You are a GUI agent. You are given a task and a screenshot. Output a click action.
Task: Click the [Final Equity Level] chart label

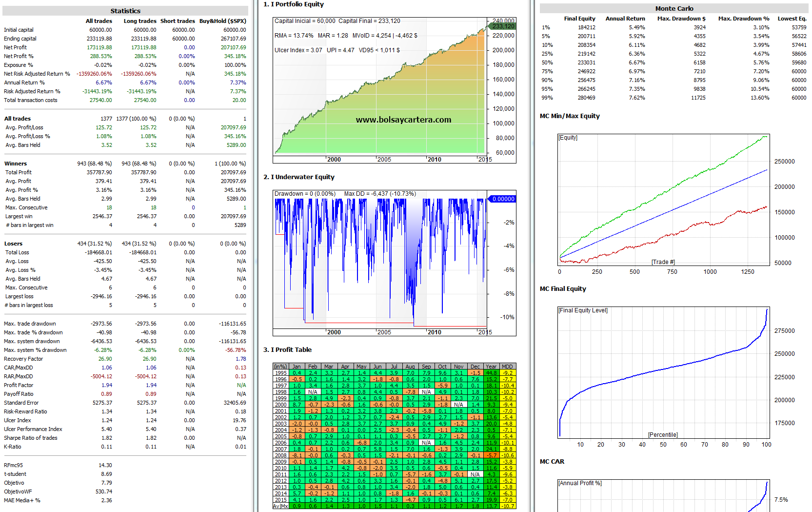coord(583,310)
